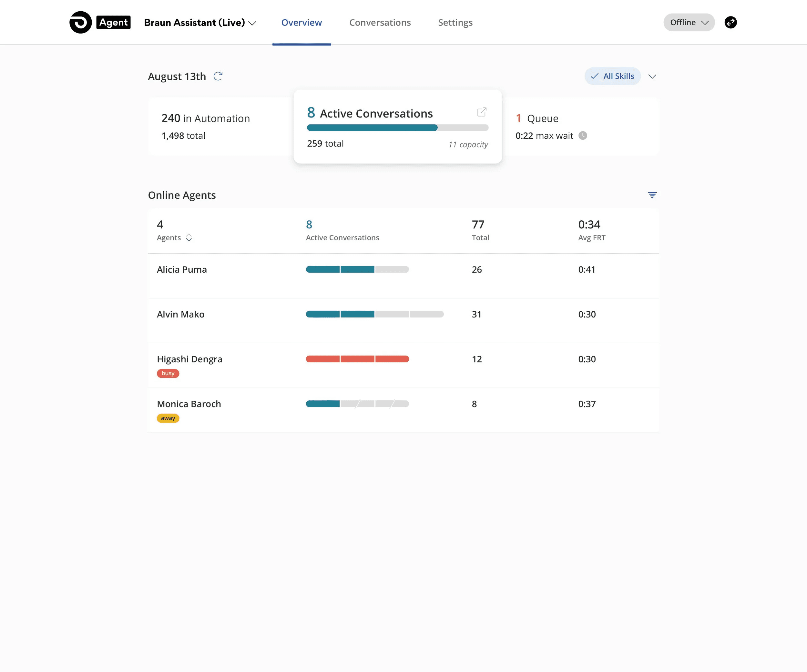Switch to the Conversations tab
The height and width of the screenshot is (672, 807).
[380, 23]
